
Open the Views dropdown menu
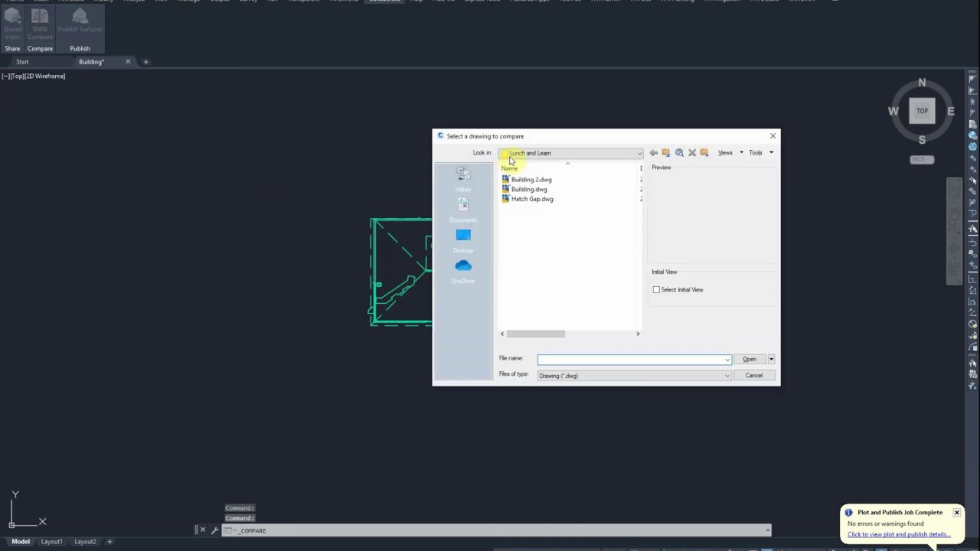point(730,153)
